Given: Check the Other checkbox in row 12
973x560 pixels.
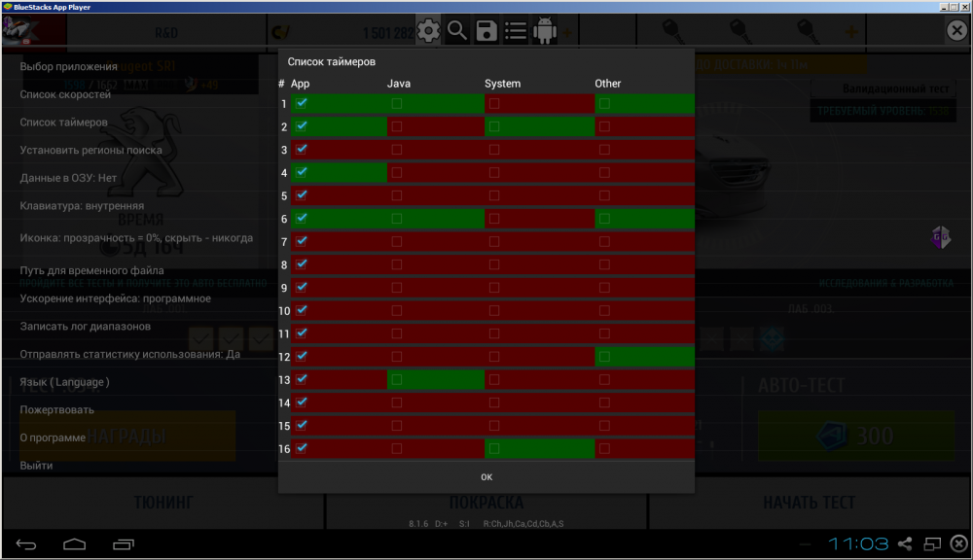Looking at the screenshot, I should click(x=604, y=357).
